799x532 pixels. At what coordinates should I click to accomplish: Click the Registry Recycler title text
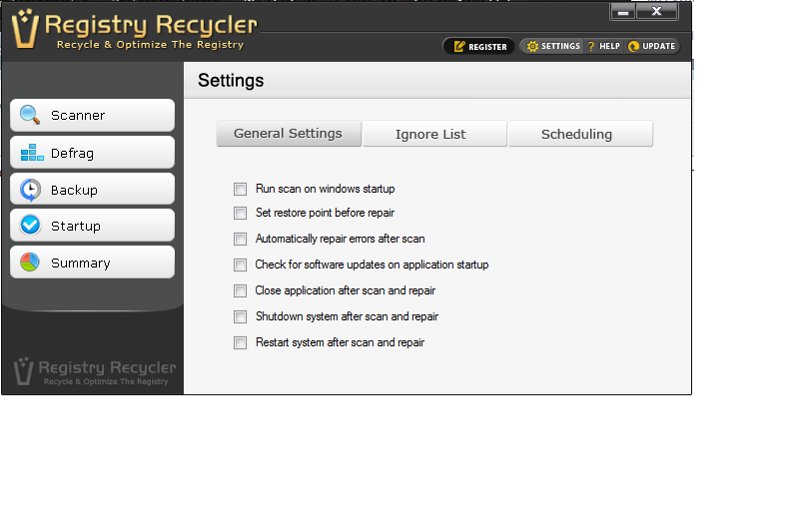tap(151, 25)
